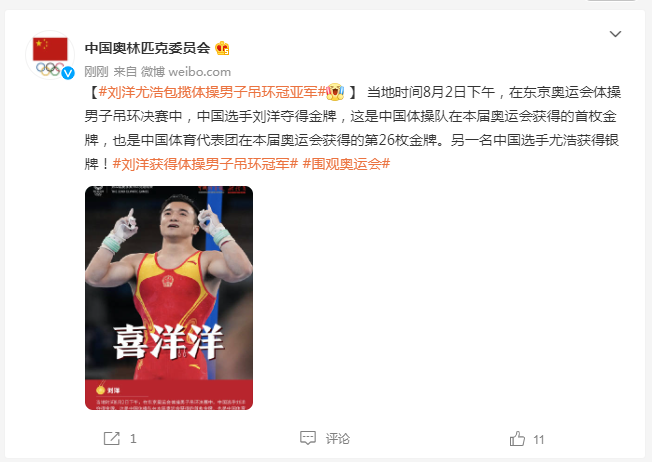Open the 喜洋洋 gymnast photo thumbnail
This screenshot has height=462, width=652.
[169, 298]
